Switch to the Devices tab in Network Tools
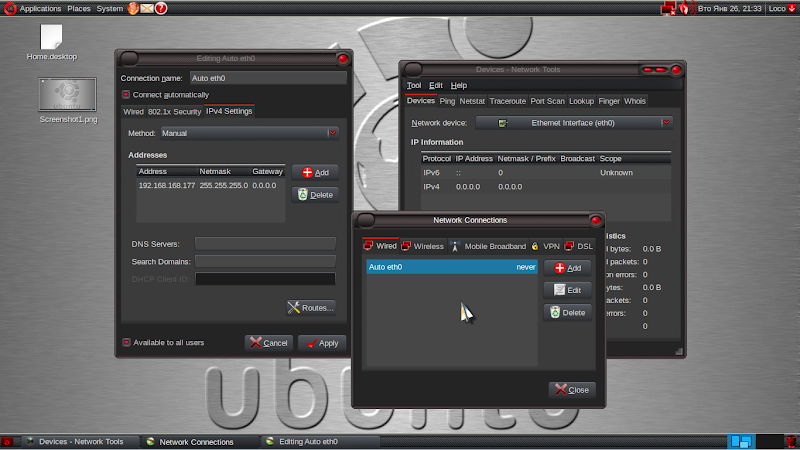 click(x=421, y=101)
